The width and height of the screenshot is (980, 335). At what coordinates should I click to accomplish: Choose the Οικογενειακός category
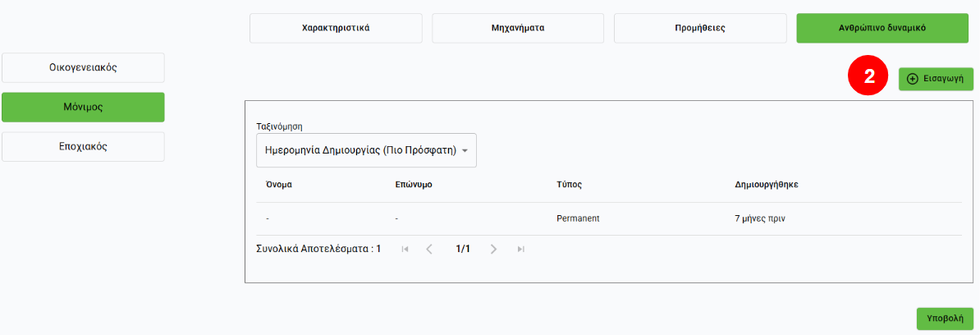coord(83,68)
